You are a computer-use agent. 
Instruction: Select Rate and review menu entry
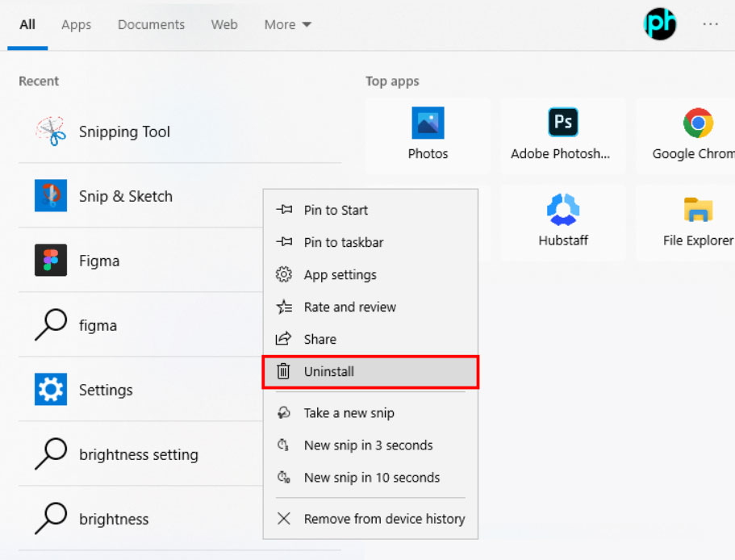coord(370,307)
